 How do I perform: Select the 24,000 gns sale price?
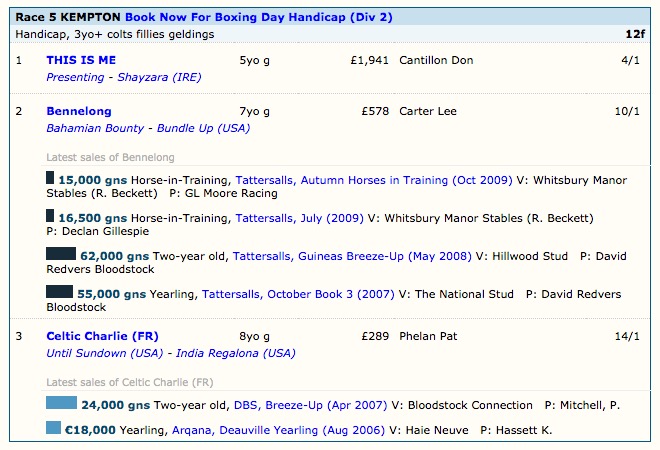116,405
